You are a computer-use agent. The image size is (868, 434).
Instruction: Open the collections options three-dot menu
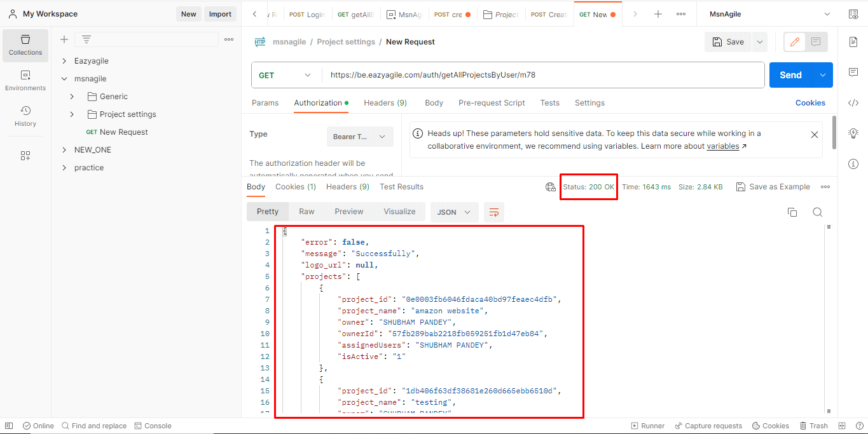(x=229, y=39)
